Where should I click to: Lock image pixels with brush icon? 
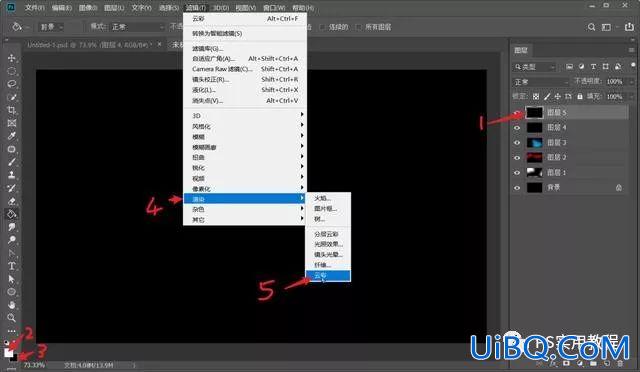547,97
